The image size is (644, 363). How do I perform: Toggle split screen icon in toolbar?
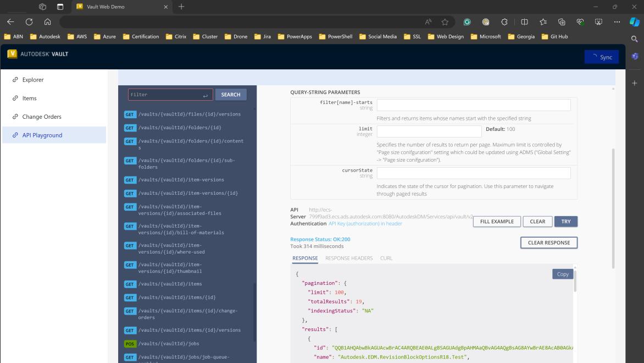coord(524,22)
